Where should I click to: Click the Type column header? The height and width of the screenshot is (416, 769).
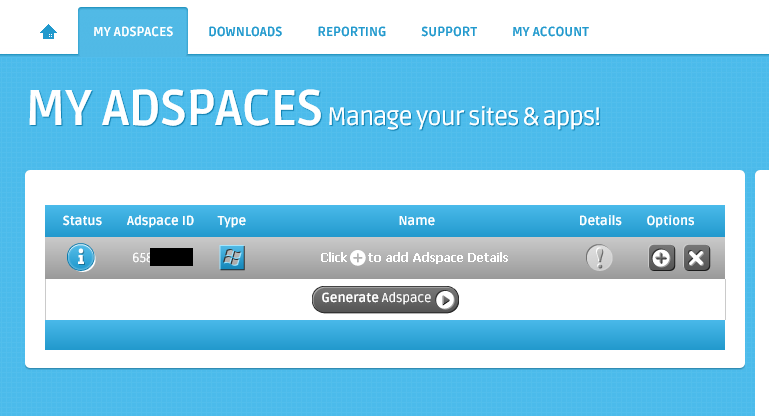231,221
